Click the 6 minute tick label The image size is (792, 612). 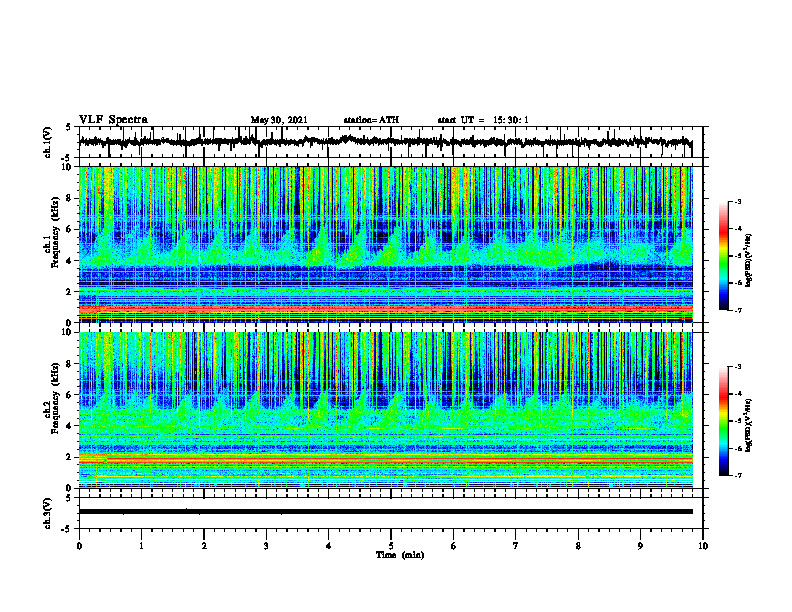454,546
